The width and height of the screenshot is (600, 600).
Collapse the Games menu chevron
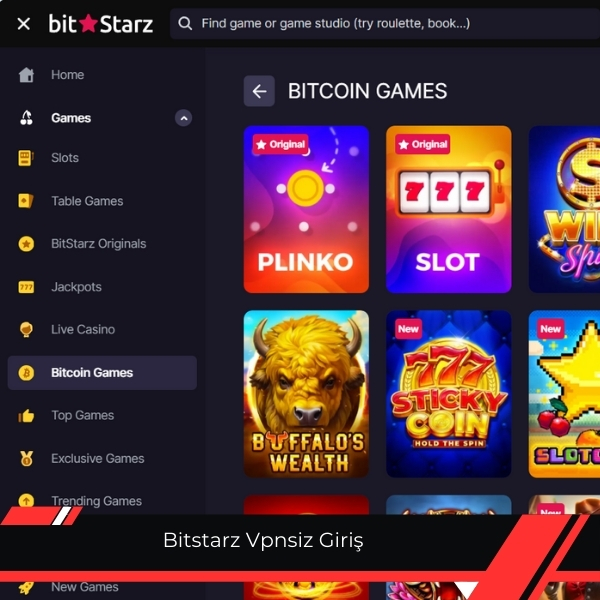click(184, 118)
